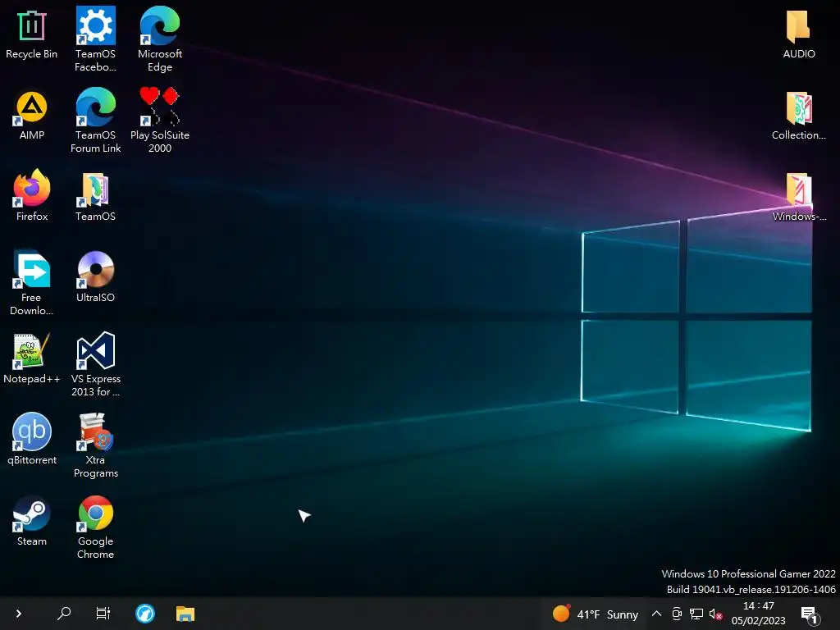Viewport: 840px width, 630px height.
Task: Open the notification Action Center icon
Action: click(x=809, y=614)
